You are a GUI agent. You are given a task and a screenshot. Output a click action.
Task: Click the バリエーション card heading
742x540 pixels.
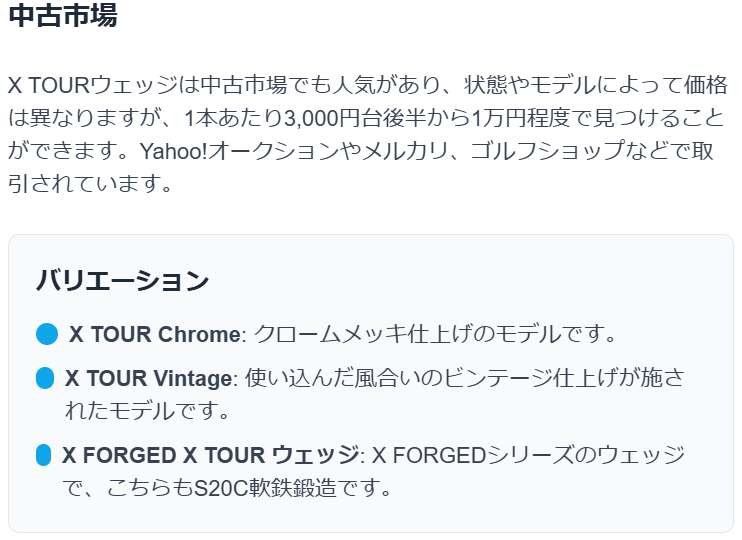[x=123, y=280]
